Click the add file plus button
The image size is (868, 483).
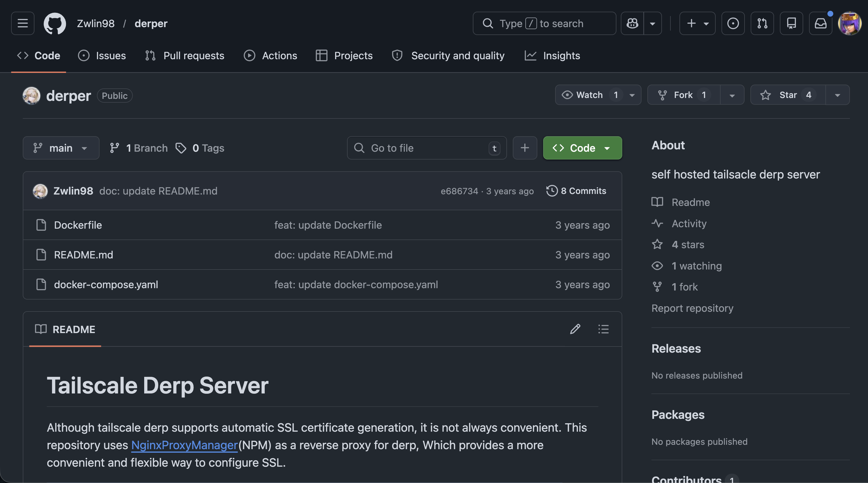tap(525, 148)
